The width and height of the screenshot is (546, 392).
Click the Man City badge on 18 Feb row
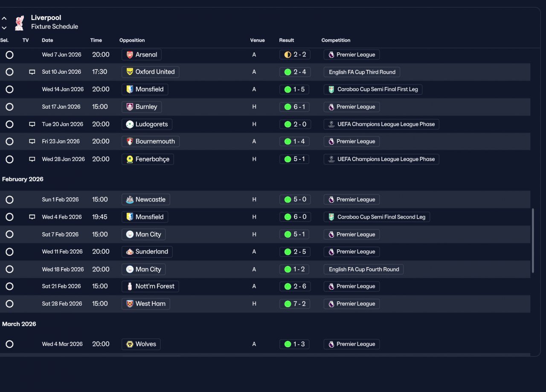coord(130,269)
